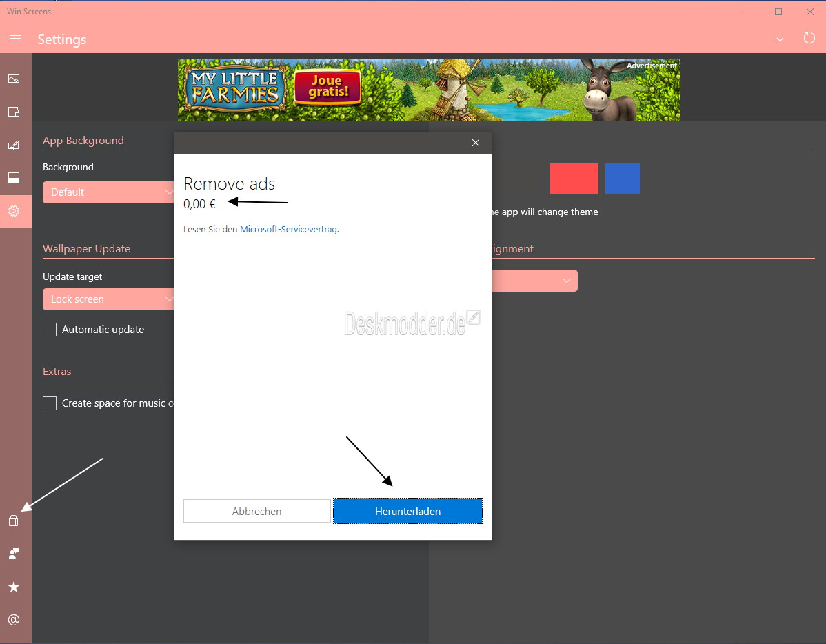Open the store shopping bag icon
This screenshot has width=826, height=644.
tap(14, 521)
